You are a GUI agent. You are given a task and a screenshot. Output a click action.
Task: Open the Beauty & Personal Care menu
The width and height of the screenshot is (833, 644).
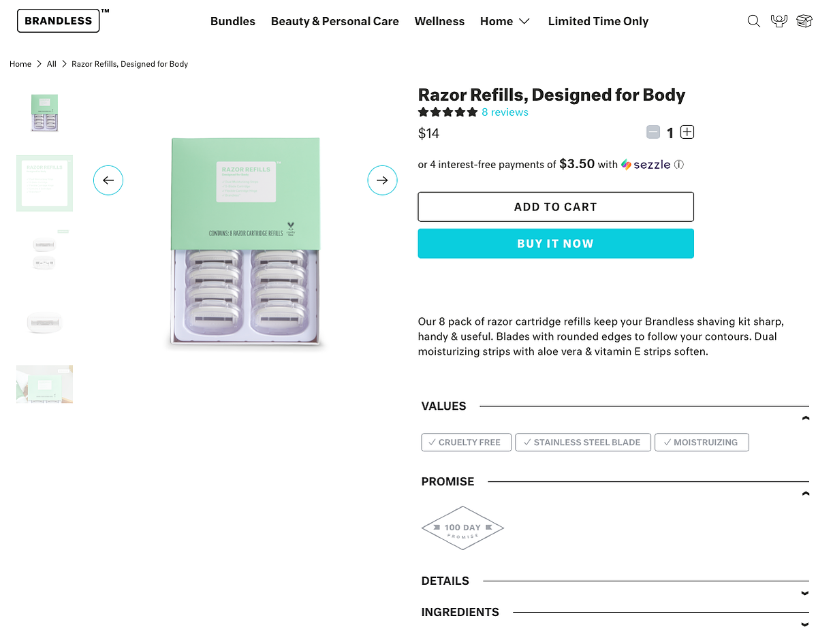coord(335,21)
